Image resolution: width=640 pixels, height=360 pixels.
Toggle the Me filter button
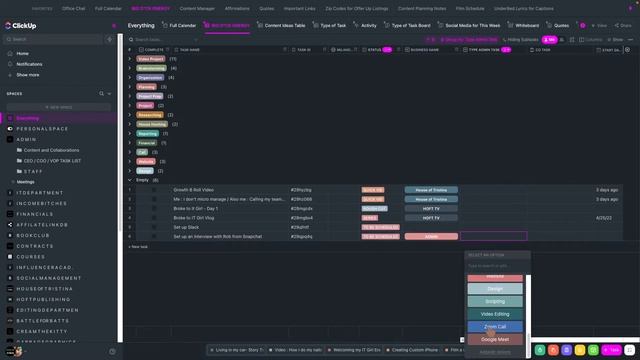[x=549, y=40]
